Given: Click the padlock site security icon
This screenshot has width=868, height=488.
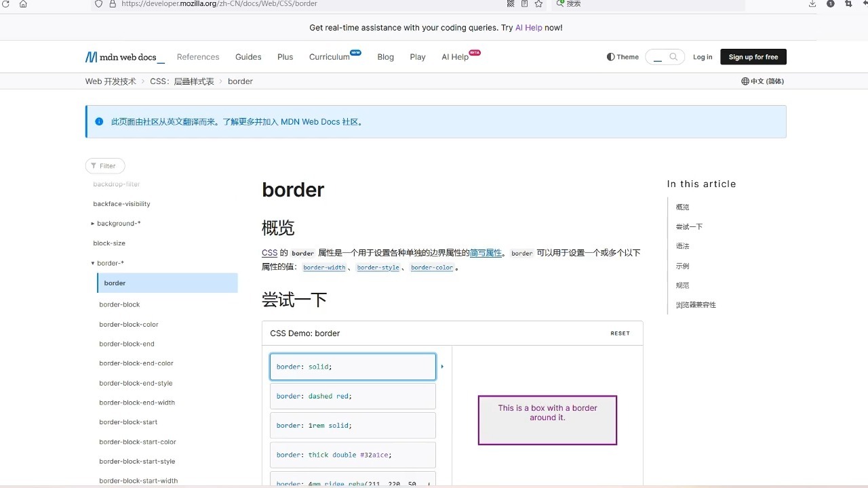Looking at the screenshot, I should click(x=113, y=4).
